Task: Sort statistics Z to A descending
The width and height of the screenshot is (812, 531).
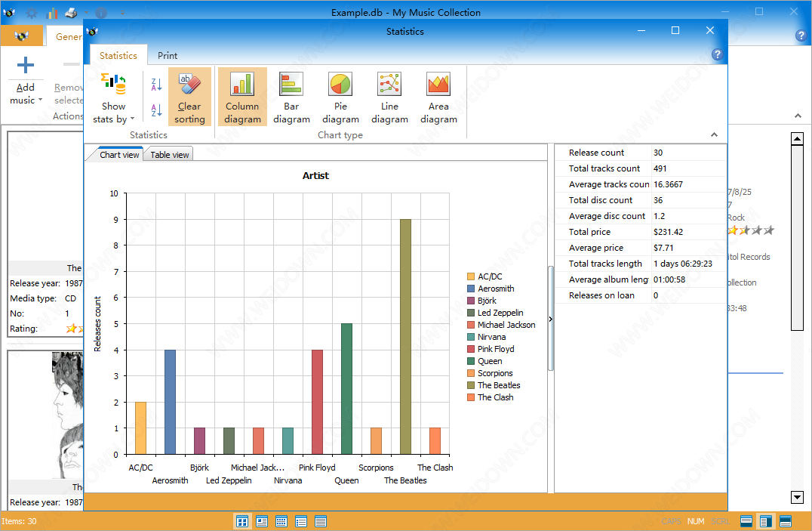Action: pyautogui.click(x=156, y=84)
